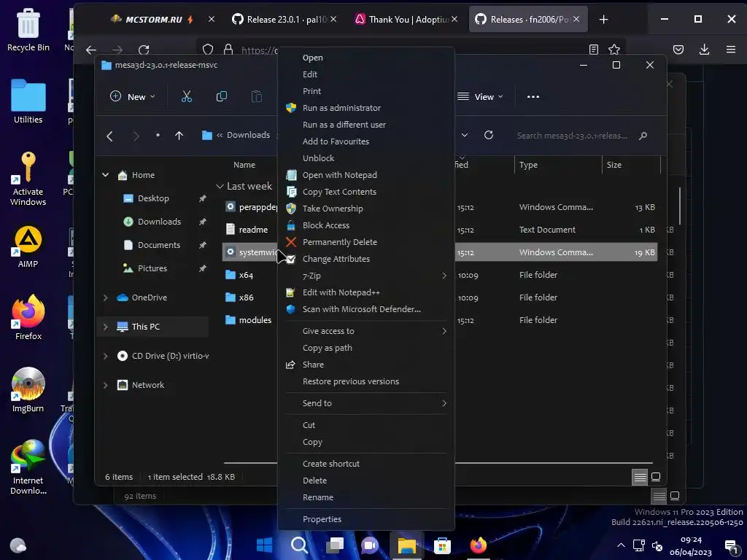Open Task View on taskbar
This screenshot has height=560, width=747.
coord(335,545)
